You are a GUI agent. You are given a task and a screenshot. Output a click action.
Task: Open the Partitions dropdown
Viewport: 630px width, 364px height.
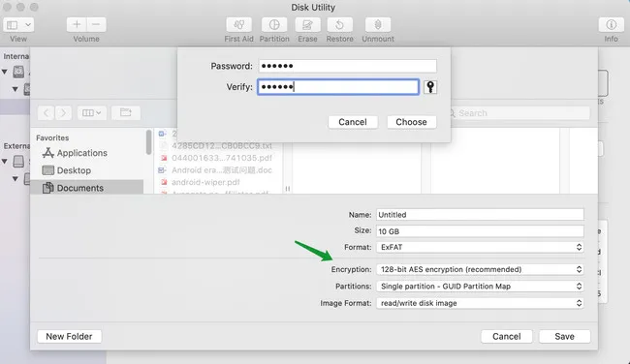(480, 287)
